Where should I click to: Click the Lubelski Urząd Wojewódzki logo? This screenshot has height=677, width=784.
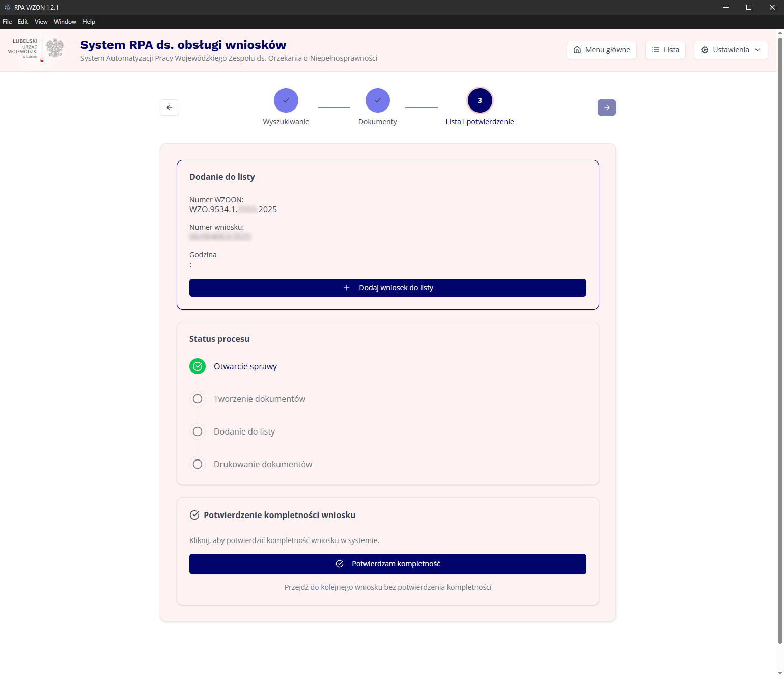[x=34, y=49]
